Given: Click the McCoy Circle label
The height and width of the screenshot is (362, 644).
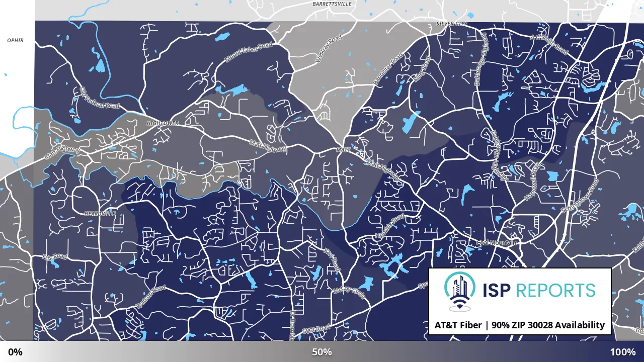Looking at the screenshot, I should pos(349,292).
